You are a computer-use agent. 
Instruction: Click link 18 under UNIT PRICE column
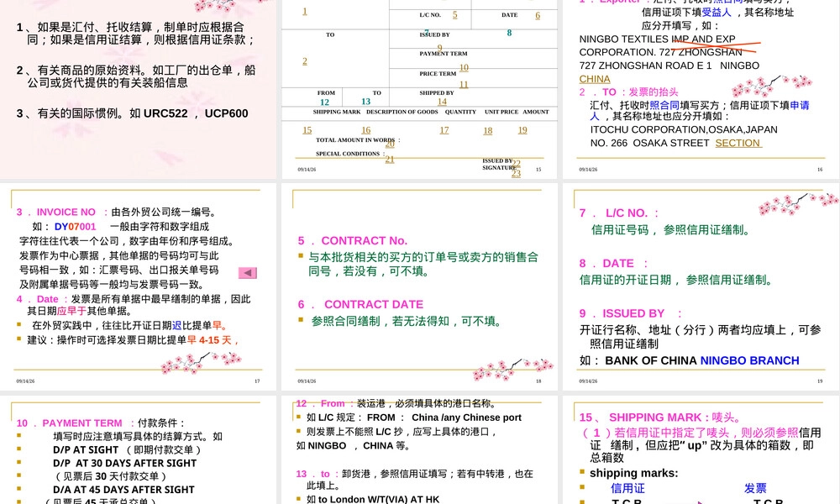pos(487,131)
